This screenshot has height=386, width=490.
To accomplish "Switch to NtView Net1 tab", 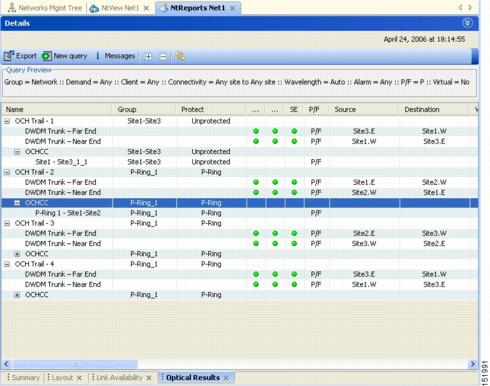I will (x=115, y=8).
